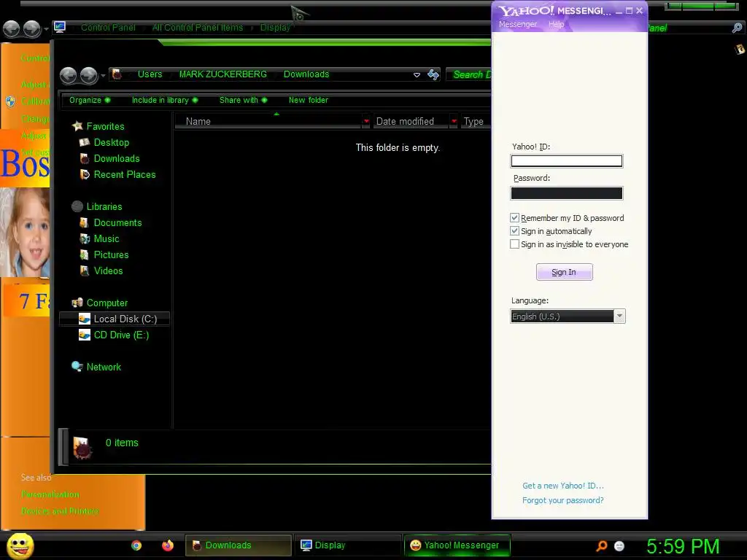This screenshot has height=560, width=747.
Task: Open Personalization link in Display window
Action: pos(50,494)
